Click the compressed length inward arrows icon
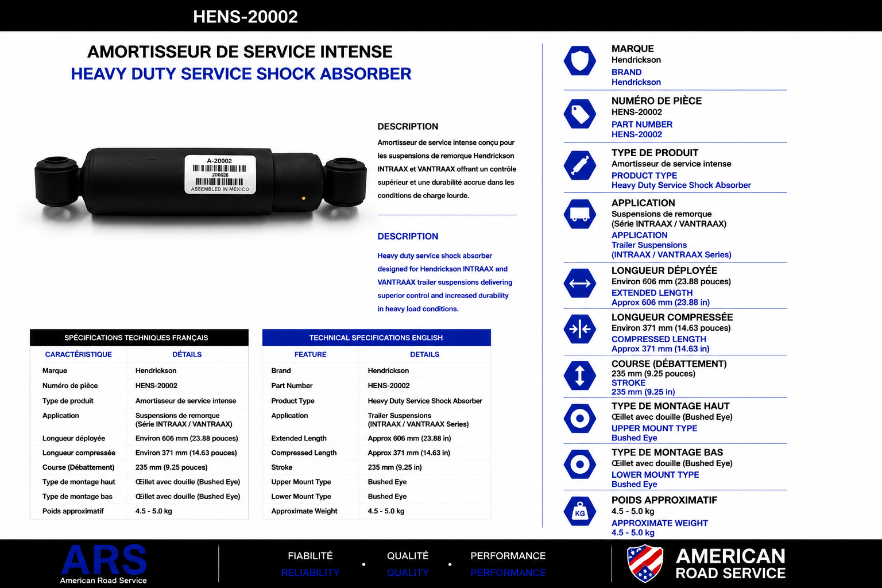 pyautogui.click(x=580, y=329)
